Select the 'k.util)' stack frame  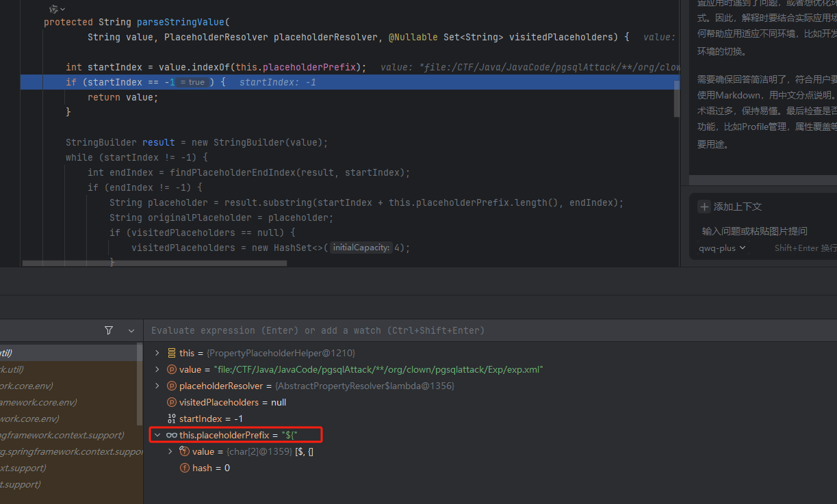[68, 369]
